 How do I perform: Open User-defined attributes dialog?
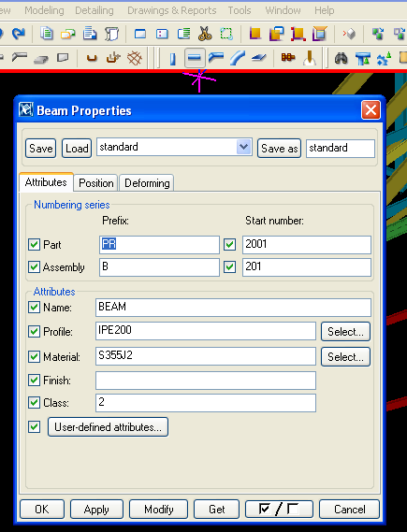pos(108,427)
